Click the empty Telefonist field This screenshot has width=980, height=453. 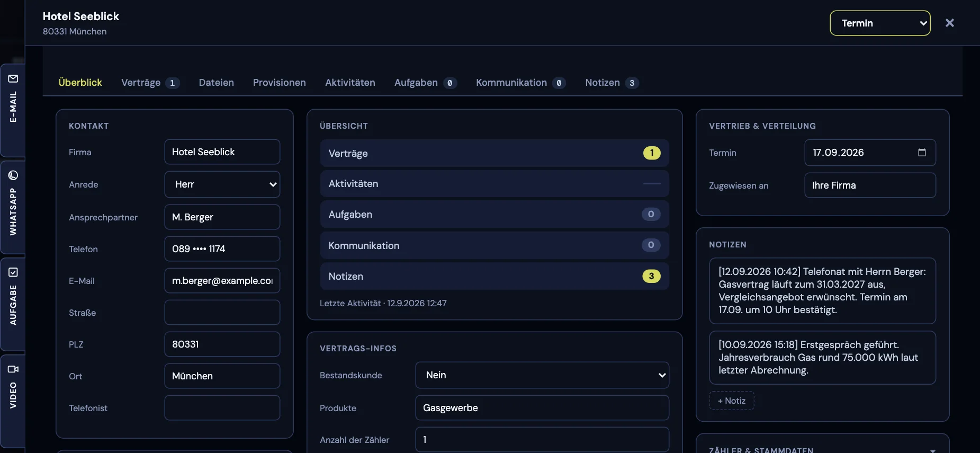222,408
